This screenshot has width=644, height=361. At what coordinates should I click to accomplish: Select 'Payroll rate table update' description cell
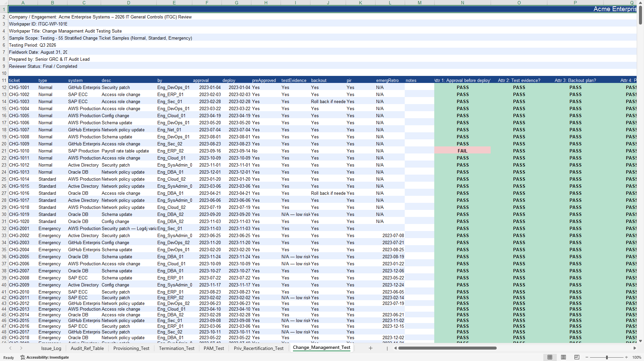pos(129,151)
